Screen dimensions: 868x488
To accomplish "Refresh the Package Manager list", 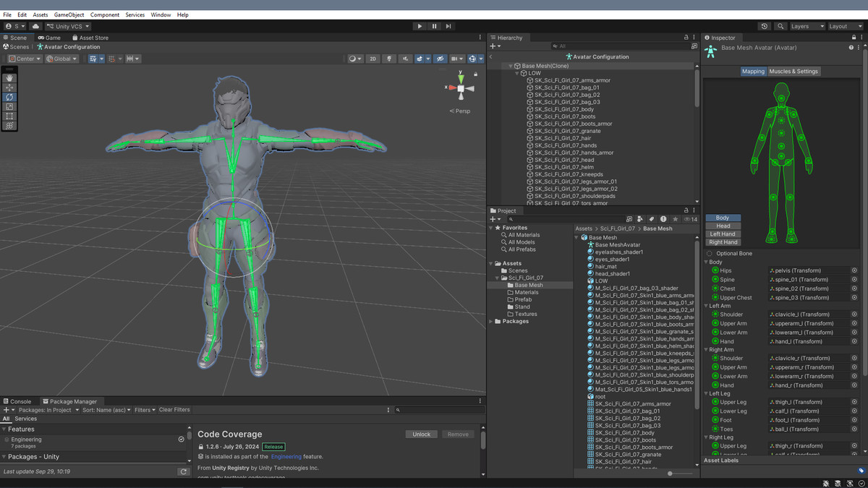I will (x=183, y=471).
